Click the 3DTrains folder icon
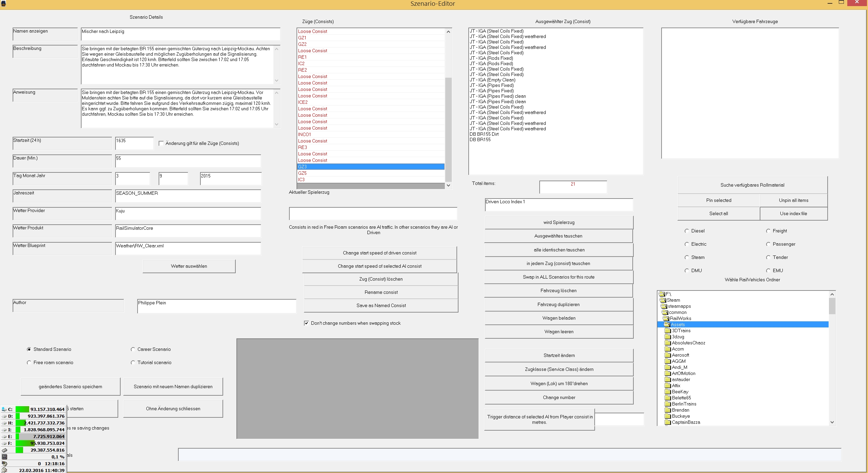The height and width of the screenshot is (473, 868). point(668,331)
